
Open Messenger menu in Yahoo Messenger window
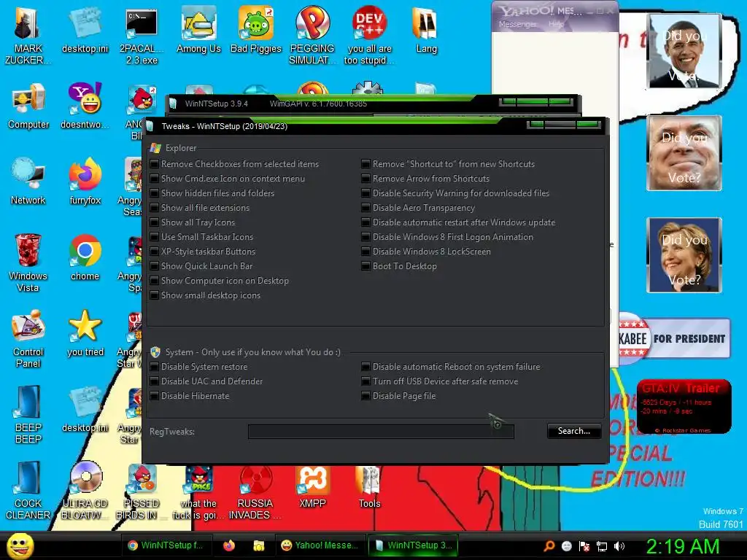518,24
